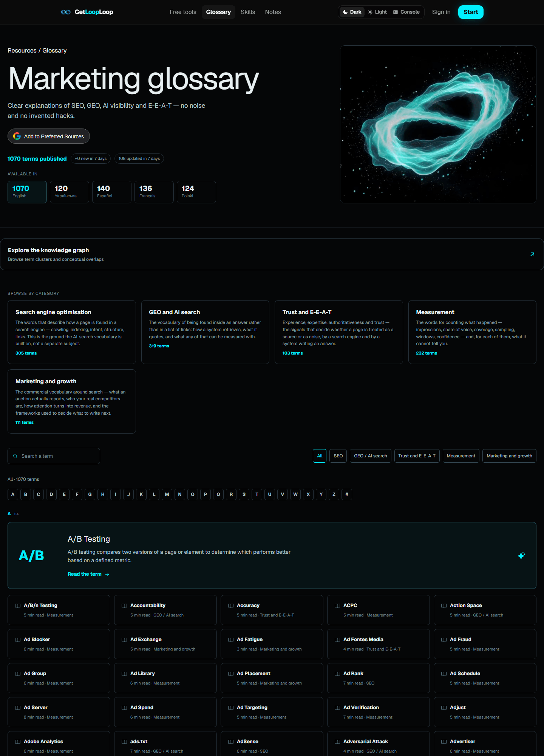Image resolution: width=544 pixels, height=756 pixels.
Task: Click the sparkle icon on the A/B Testing card
Action: [521, 555]
